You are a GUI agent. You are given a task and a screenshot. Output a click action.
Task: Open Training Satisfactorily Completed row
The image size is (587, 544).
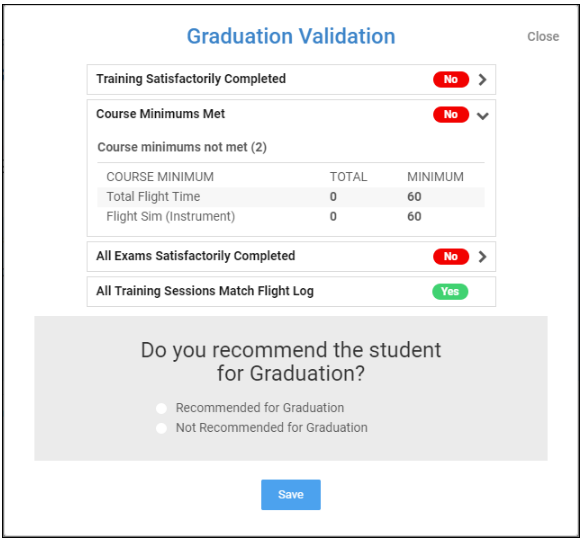pyautogui.click(x=291, y=79)
